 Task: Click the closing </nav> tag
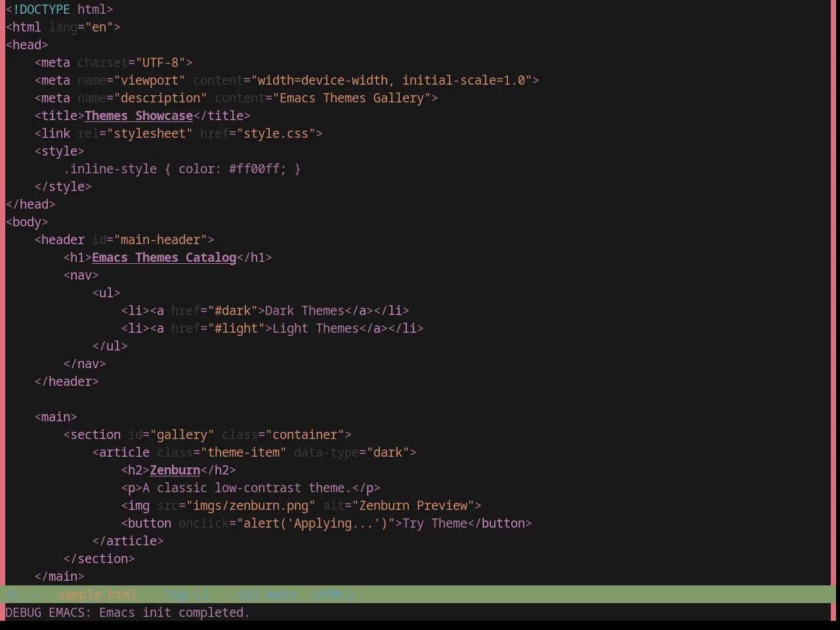[85, 364]
